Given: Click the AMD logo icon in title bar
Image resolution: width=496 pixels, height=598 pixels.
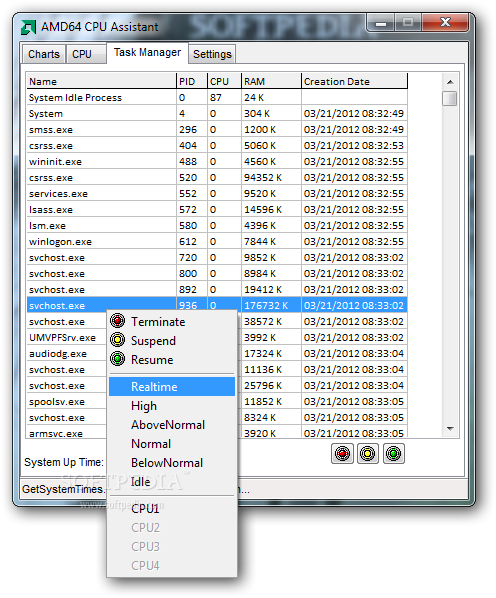Looking at the screenshot, I should click(29, 27).
